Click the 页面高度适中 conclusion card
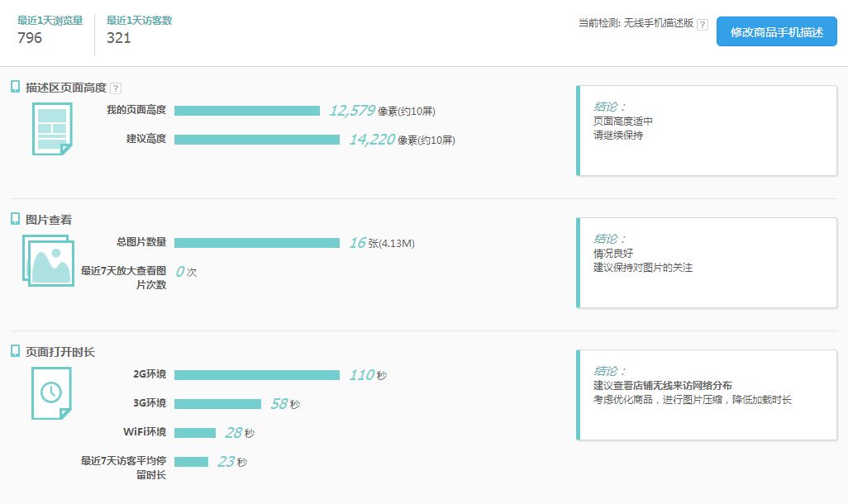 tap(707, 131)
